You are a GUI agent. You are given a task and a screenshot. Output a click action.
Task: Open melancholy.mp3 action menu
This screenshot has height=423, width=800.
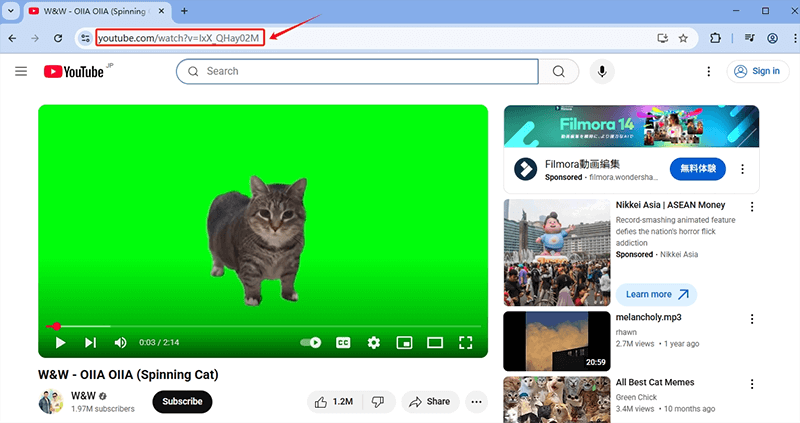(x=752, y=319)
